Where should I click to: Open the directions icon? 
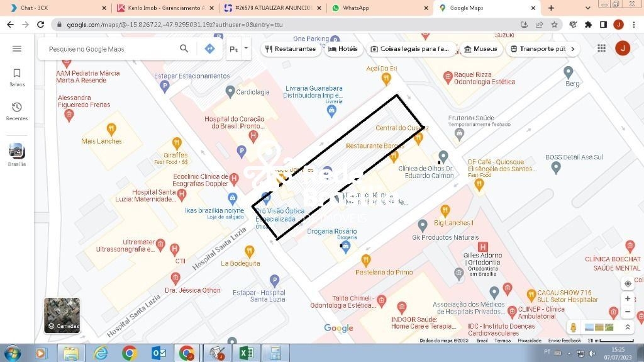(x=209, y=48)
